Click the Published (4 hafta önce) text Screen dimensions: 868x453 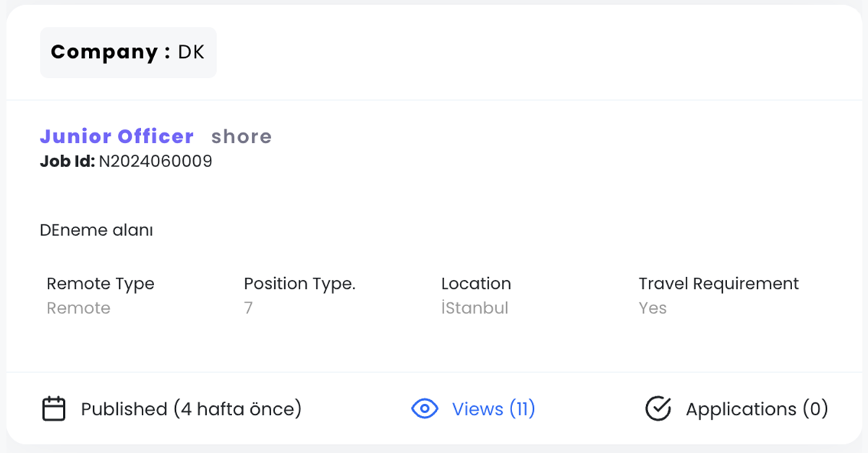pos(191,409)
